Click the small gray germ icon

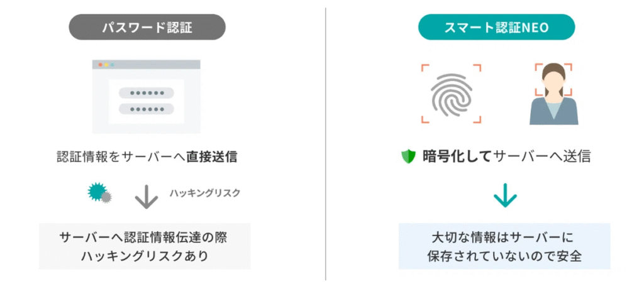106,197
